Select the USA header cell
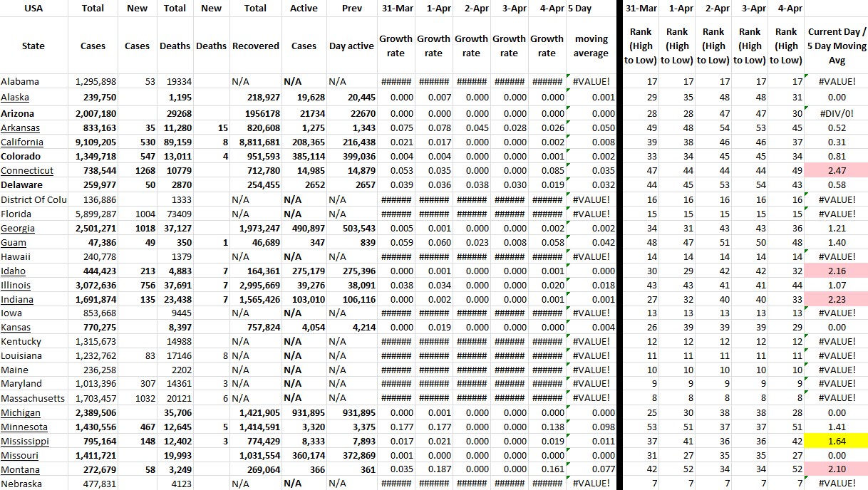 33,9
